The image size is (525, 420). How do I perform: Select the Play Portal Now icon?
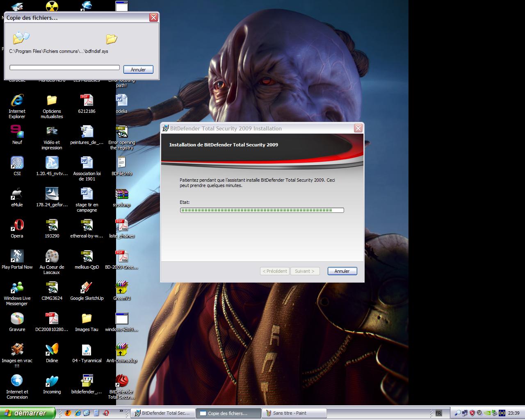(17, 259)
